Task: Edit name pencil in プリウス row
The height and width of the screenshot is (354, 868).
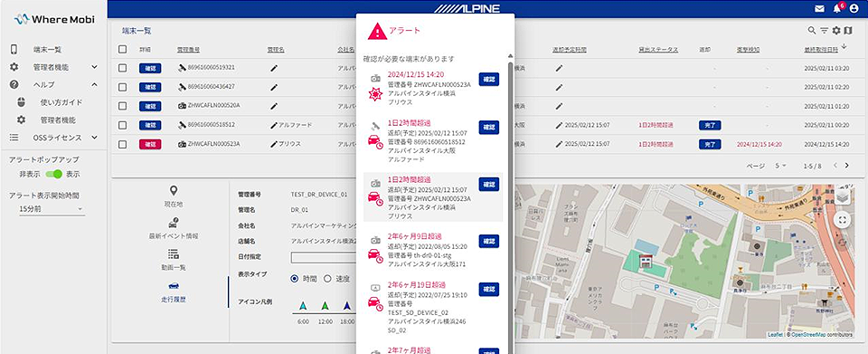Action: (x=273, y=144)
